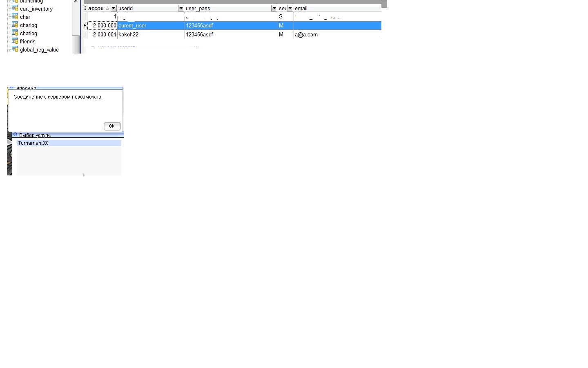The width and height of the screenshot is (588, 368).
Task: Click the cart_inventory table icon
Action: coord(15,8)
